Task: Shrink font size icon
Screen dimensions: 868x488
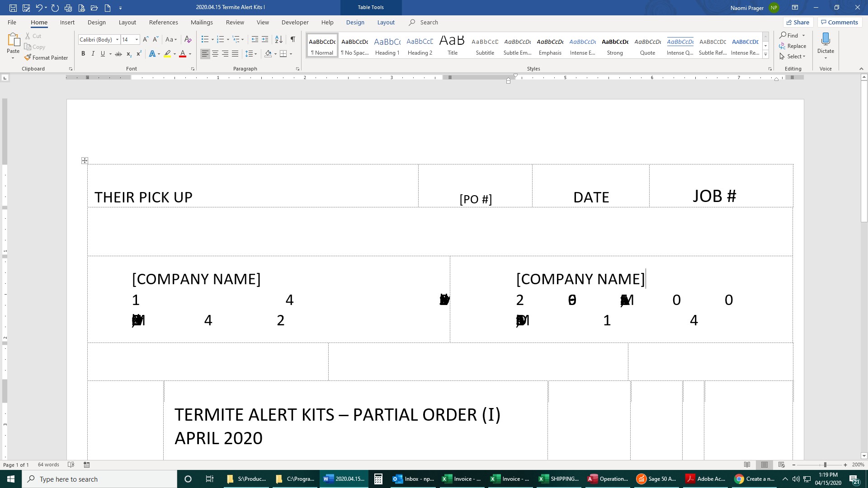Action: (x=156, y=40)
